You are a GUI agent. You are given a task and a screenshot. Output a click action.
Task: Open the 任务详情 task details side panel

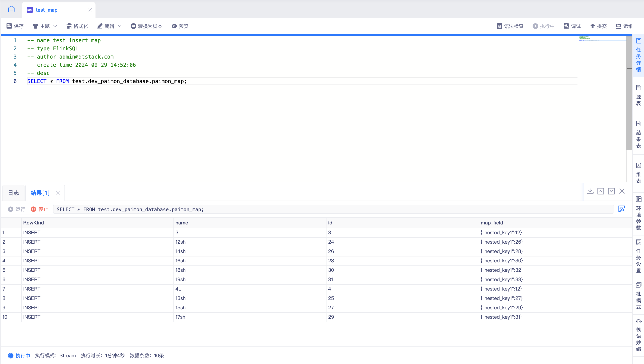pyautogui.click(x=638, y=55)
